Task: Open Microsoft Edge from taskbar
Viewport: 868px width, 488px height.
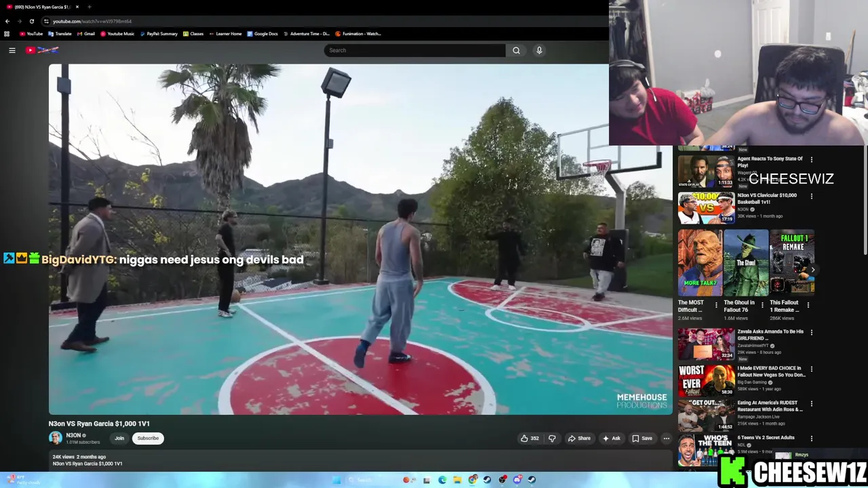Action: (x=442, y=480)
